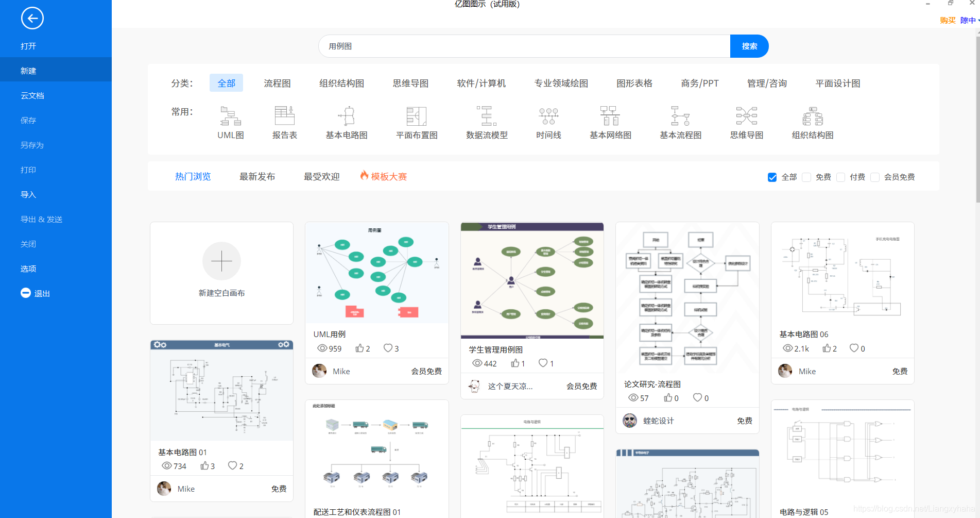Favorite the 基本电路图 06 heart icon

pos(854,348)
